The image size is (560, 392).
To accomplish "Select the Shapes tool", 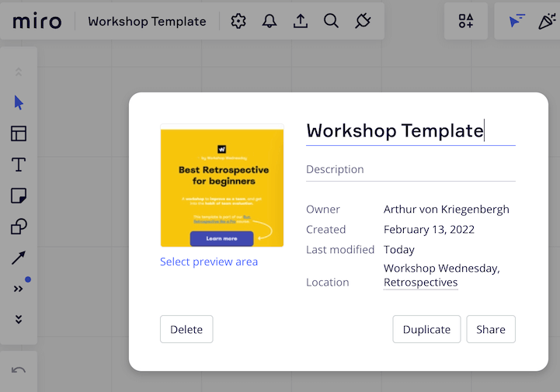I will click(x=19, y=227).
